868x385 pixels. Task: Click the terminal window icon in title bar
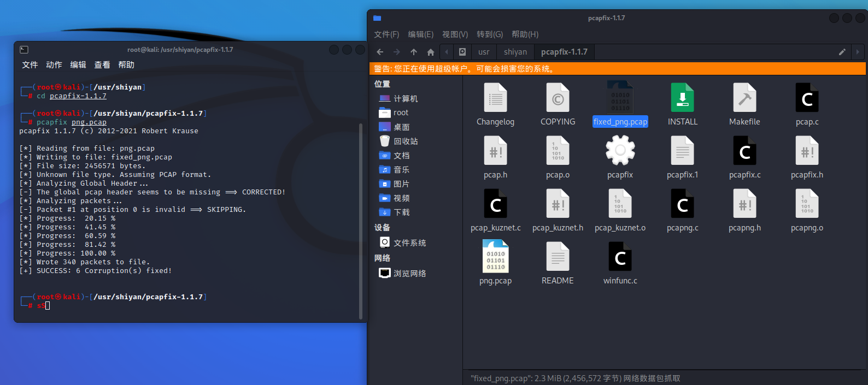(x=24, y=50)
